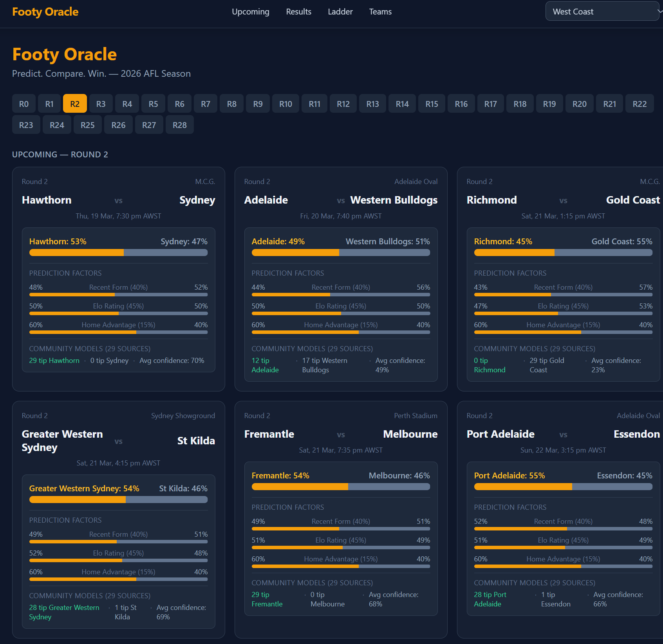Select round R15

pyautogui.click(x=432, y=104)
